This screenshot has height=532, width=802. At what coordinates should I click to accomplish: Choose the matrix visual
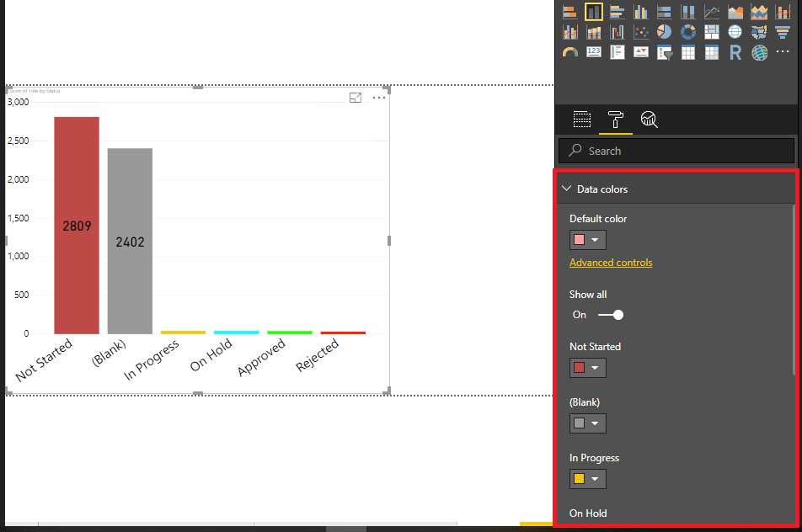(x=712, y=51)
